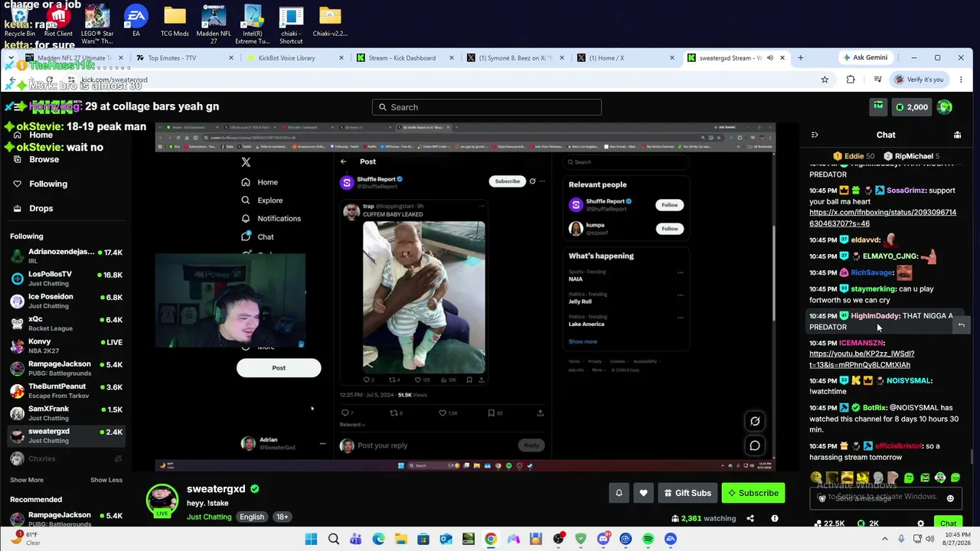
Task: Click the taskbar volume speaker icon
Action: [x=929, y=539]
